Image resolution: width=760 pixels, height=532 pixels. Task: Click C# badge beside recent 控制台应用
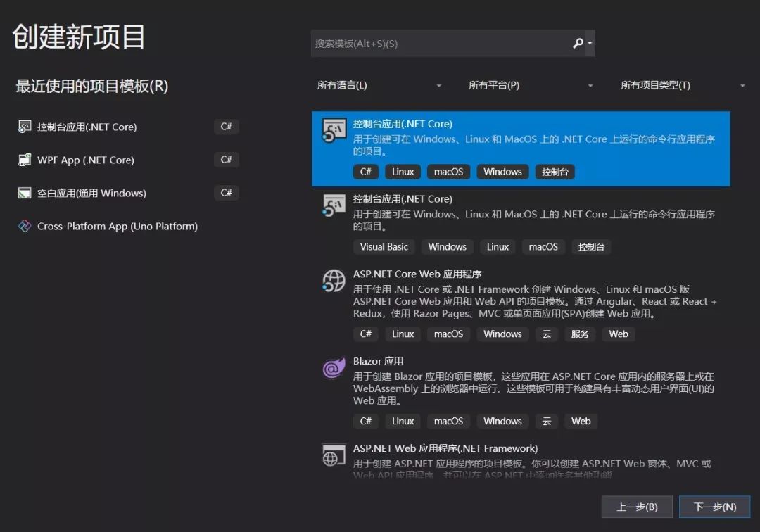pos(227,127)
